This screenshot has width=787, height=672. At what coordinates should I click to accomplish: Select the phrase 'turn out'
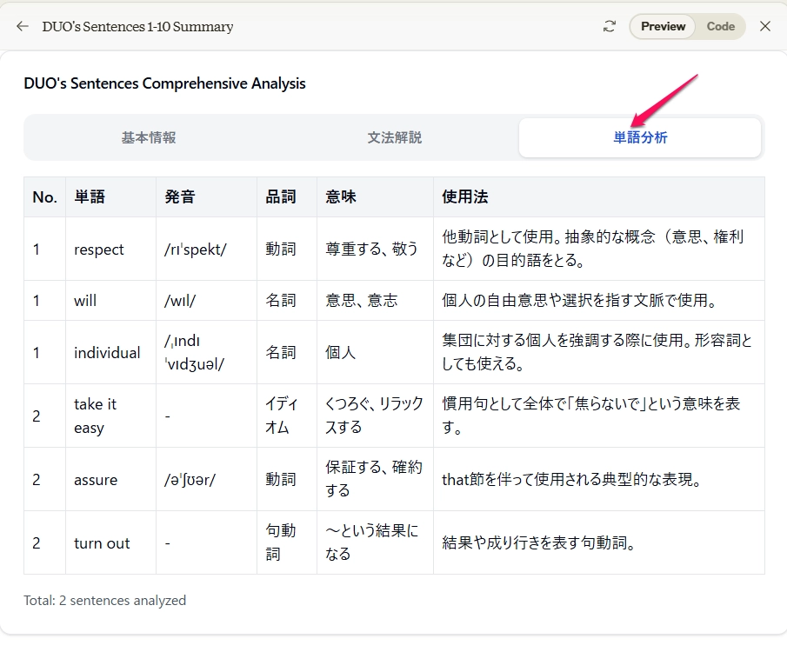[x=102, y=543]
